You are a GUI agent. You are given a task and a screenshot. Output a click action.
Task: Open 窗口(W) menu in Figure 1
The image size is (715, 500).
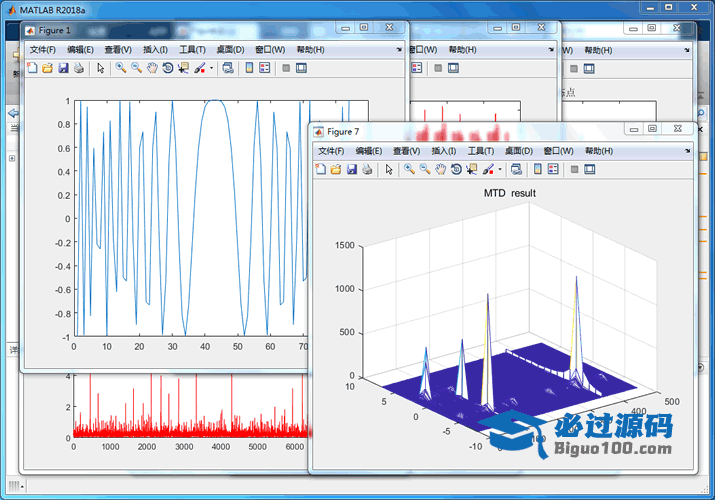(270, 50)
